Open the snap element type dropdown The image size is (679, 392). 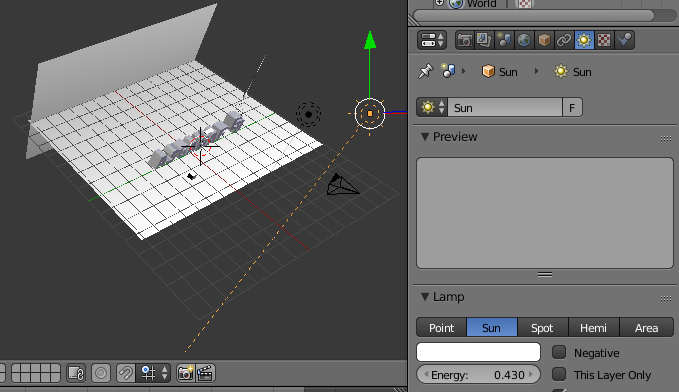click(x=154, y=373)
